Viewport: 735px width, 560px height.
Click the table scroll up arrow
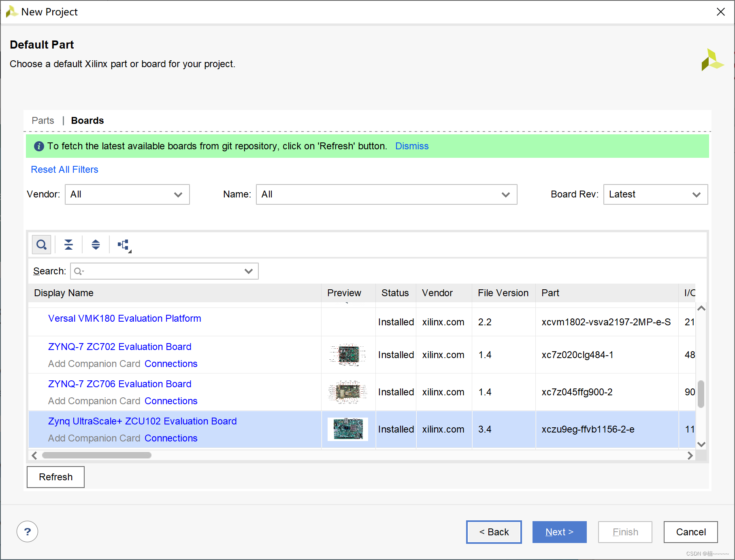click(702, 308)
